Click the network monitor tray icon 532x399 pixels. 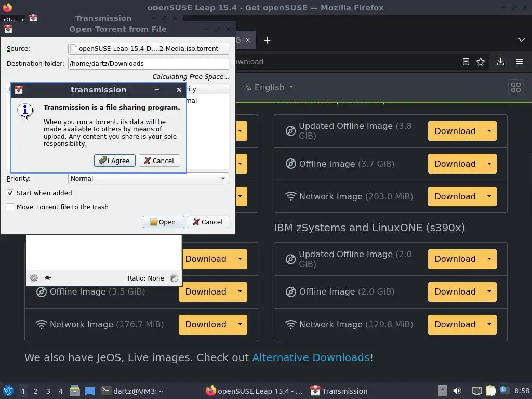click(x=477, y=391)
